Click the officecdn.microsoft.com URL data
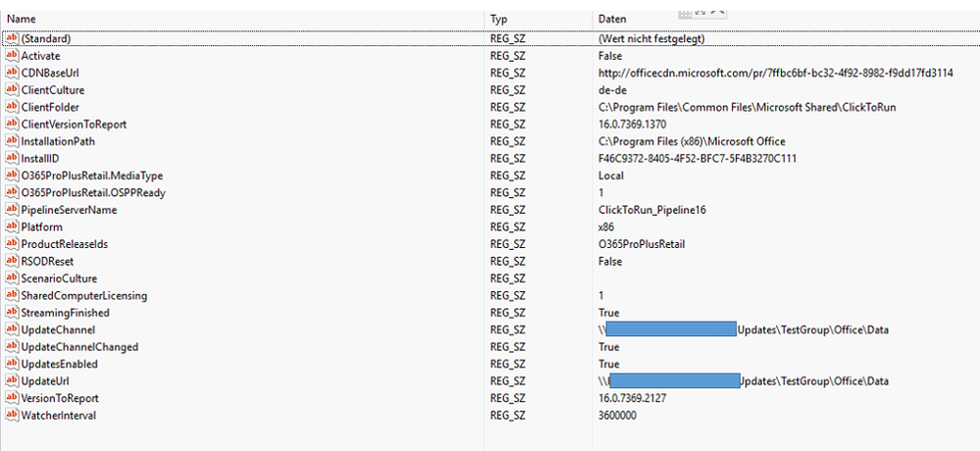The width and height of the screenshot is (980, 451). pos(775,74)
